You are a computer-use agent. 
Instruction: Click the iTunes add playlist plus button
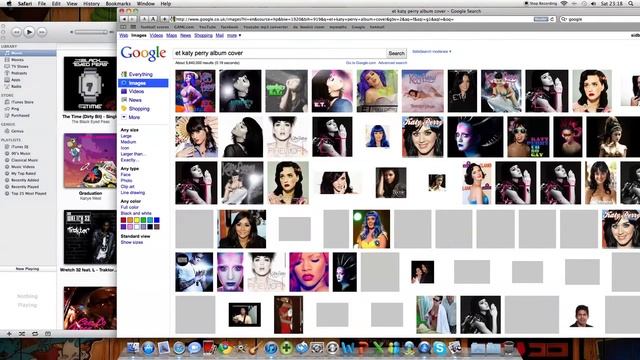pos(9,333)
